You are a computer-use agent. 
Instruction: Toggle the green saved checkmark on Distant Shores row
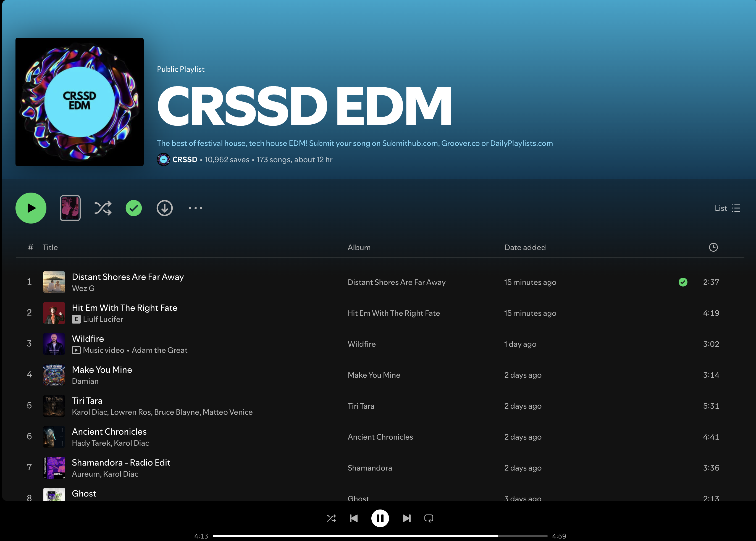(x=683, y=282)
